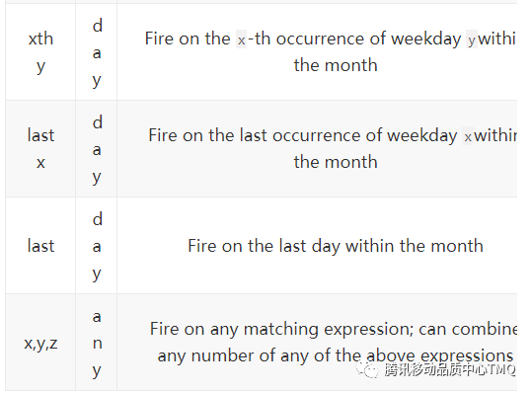Click the inline code "x" in the last occurrence description

pos(468,136)
